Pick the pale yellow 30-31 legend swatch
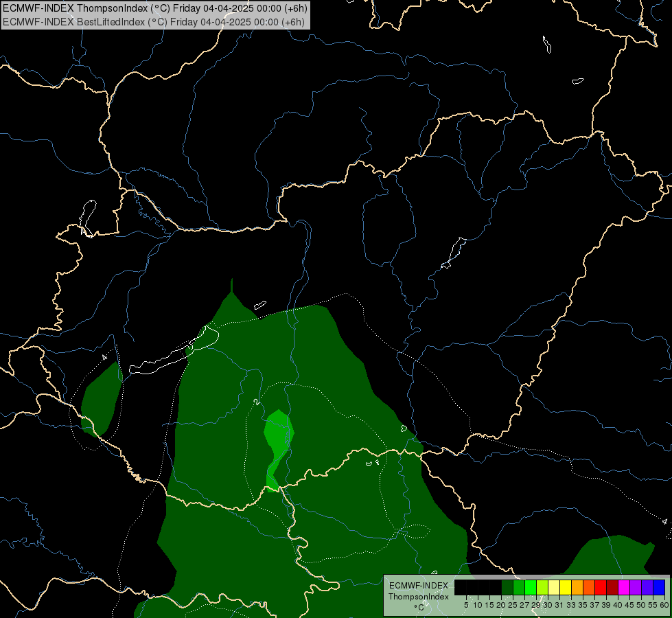The height and width of the screenshot is (618, 672). pos(554,587)
